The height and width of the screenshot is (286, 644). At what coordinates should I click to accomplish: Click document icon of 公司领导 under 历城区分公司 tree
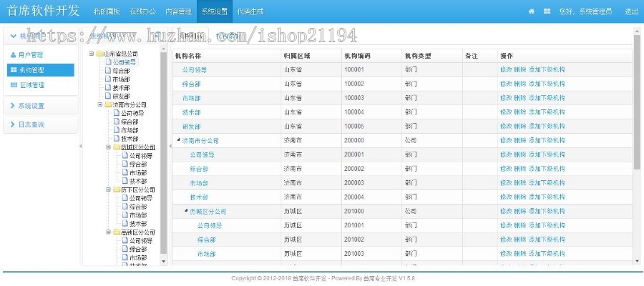click(x=125, y=156)
